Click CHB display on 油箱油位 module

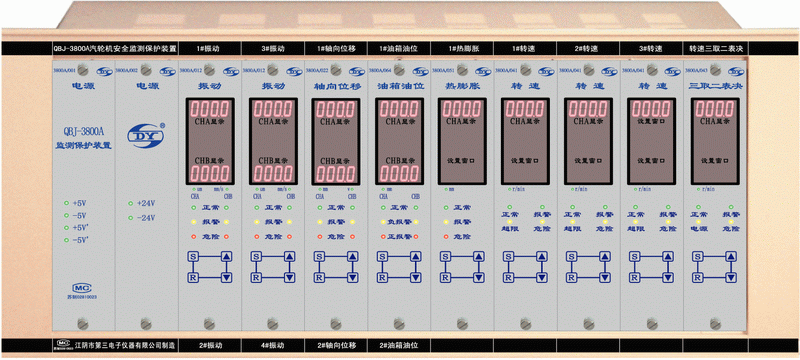399,173
